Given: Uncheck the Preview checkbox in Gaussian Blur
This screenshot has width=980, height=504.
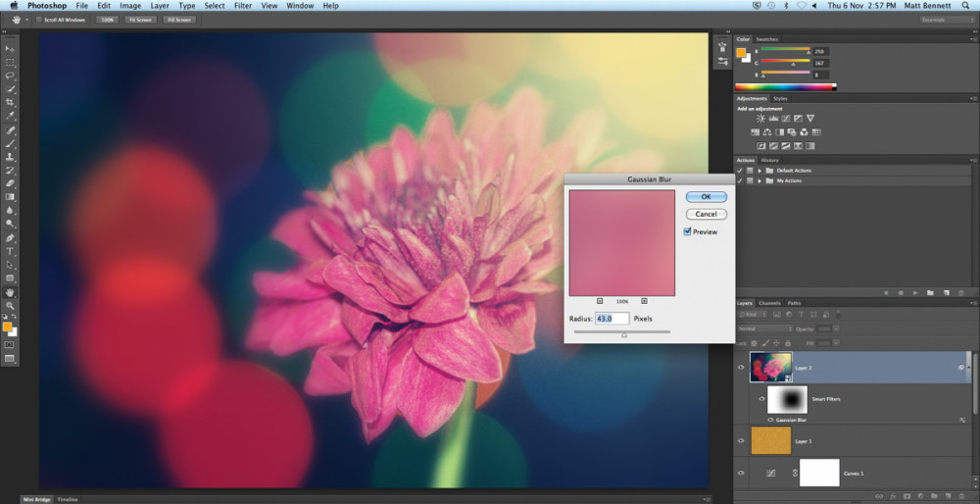Looking at the screenshot, I should 688,232.
